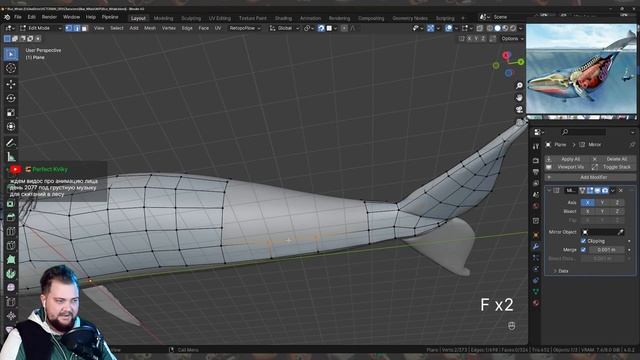The image size is (640, 360).
Task: Choose the Move tool
Action: [11, 84]
